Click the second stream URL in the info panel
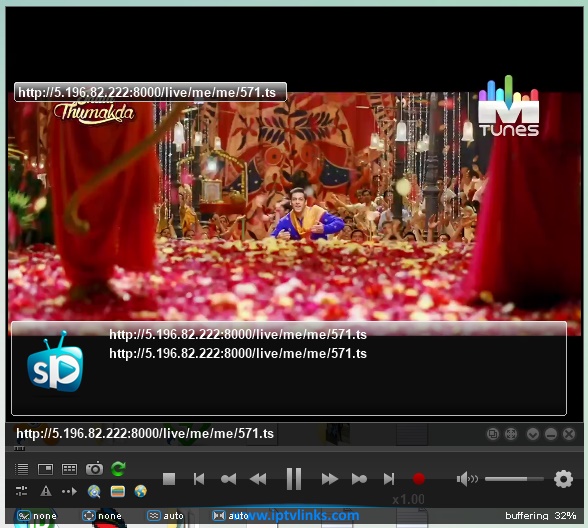This screenshot has width=588, height=528. coord(238,353)
